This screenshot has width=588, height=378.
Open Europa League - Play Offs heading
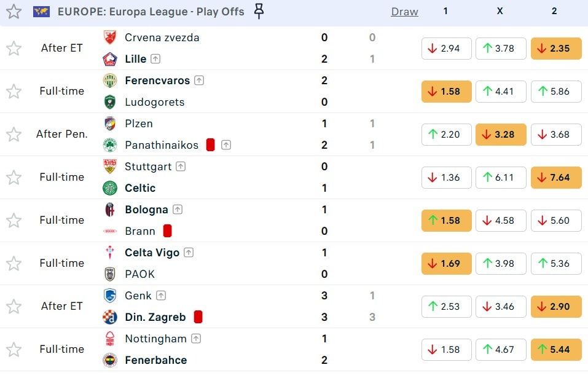(x=151, y=12)
